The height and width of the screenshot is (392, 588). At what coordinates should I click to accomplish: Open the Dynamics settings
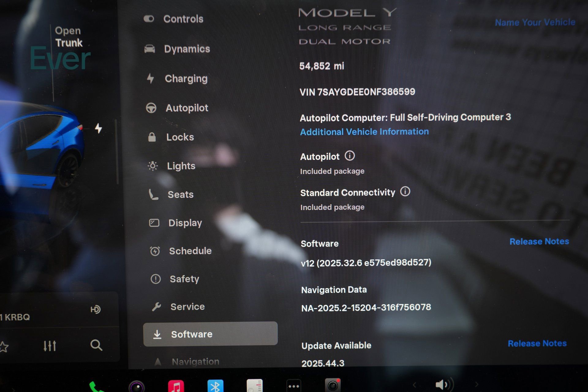tap(187, 49)
